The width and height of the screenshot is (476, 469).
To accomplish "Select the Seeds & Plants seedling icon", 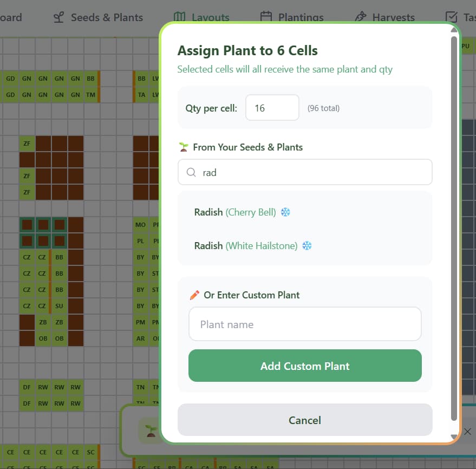I will coord(58,17).
